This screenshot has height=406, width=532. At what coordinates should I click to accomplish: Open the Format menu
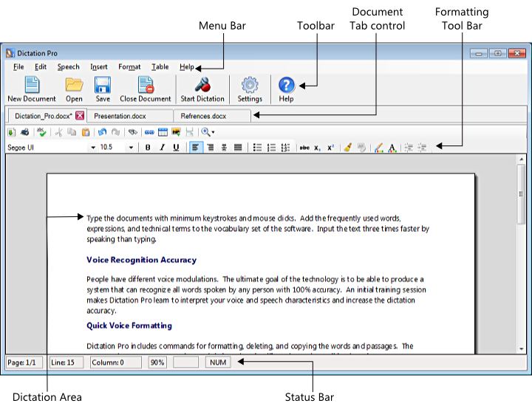129,67
